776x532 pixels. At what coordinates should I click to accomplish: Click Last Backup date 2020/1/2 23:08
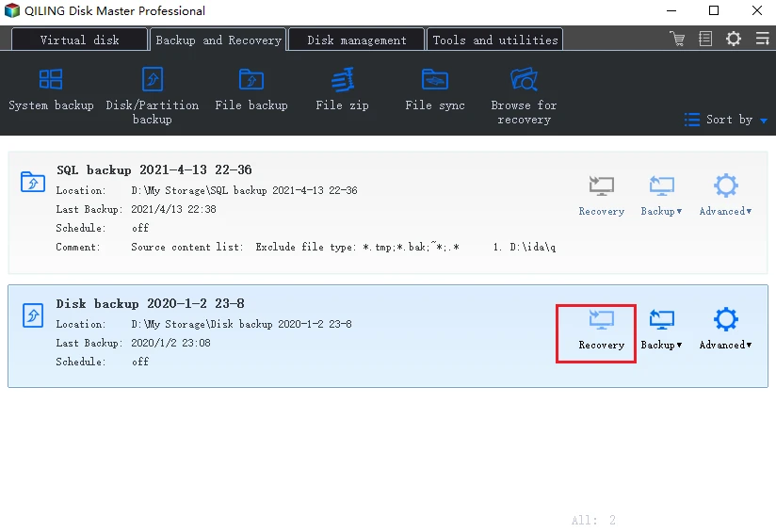(170, 343)
